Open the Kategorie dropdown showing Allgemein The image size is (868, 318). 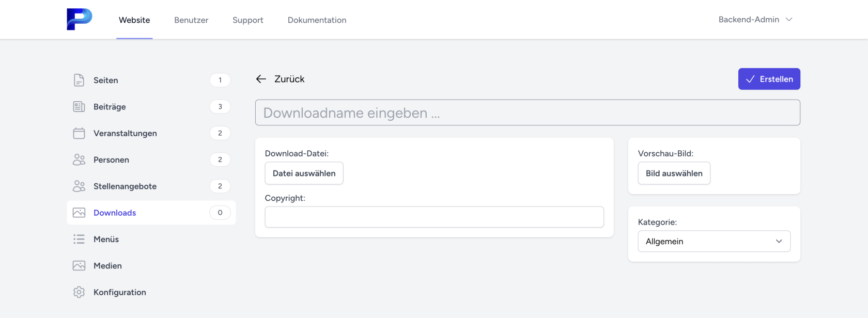714,241
